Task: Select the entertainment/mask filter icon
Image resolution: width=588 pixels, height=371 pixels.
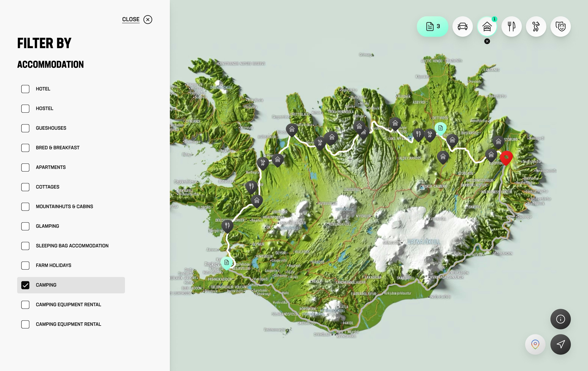Action: 561,27
